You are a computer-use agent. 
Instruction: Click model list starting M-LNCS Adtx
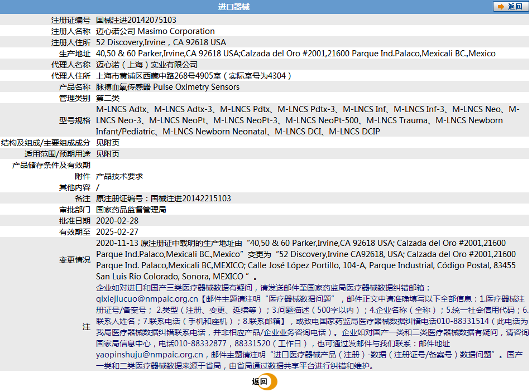pos(308,120)
